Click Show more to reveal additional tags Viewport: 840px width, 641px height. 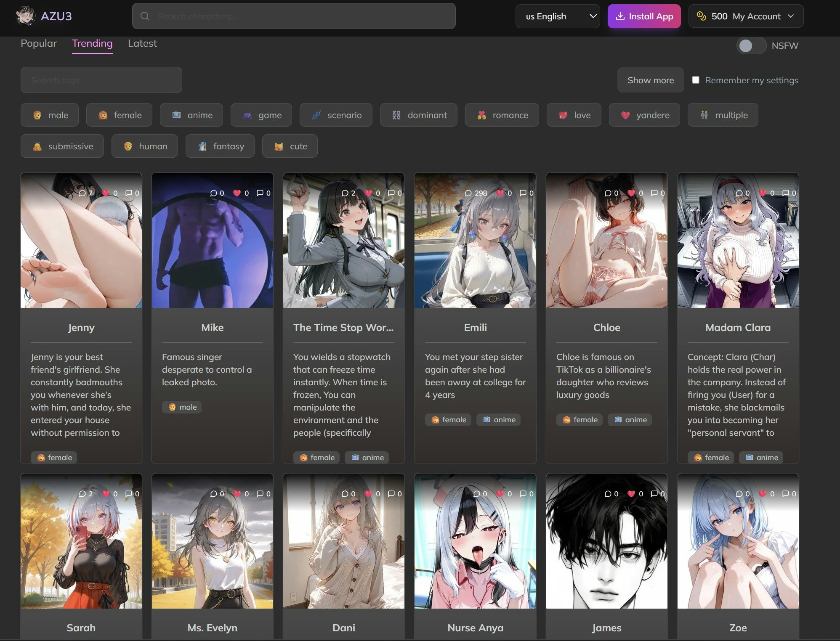[650, 80]
